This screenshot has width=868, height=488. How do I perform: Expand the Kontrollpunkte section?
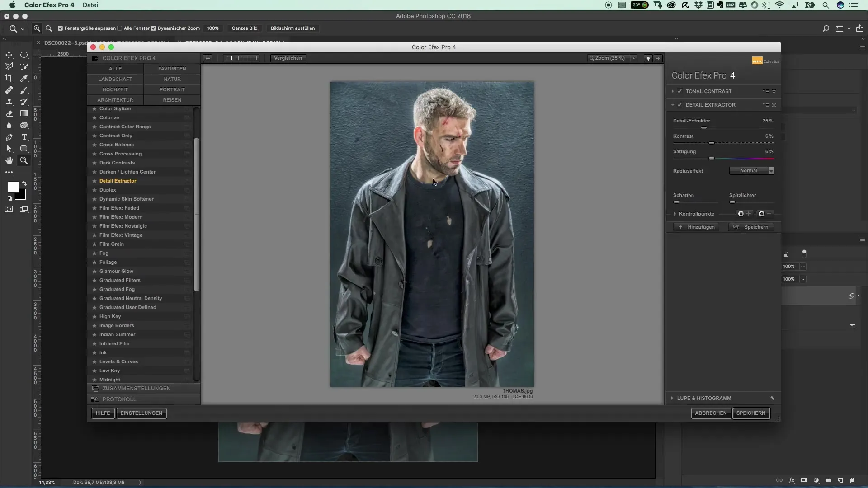tap(675, 214)
